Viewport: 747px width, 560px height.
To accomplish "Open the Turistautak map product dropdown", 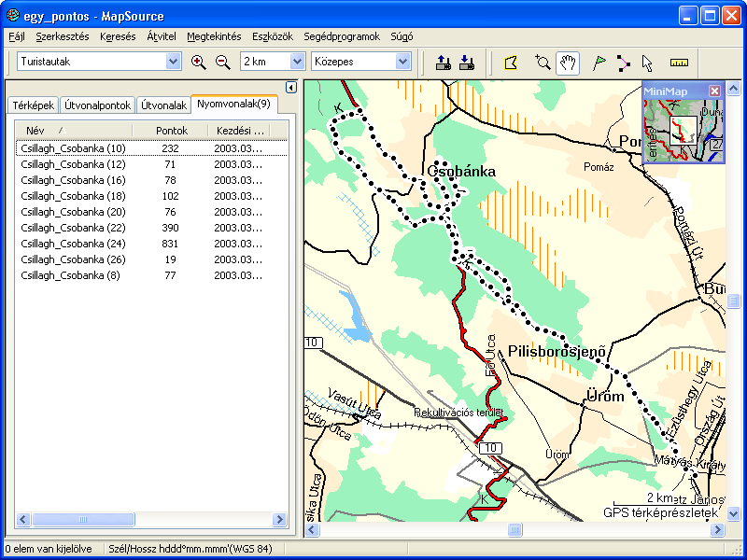I will [x=173, y=62].
